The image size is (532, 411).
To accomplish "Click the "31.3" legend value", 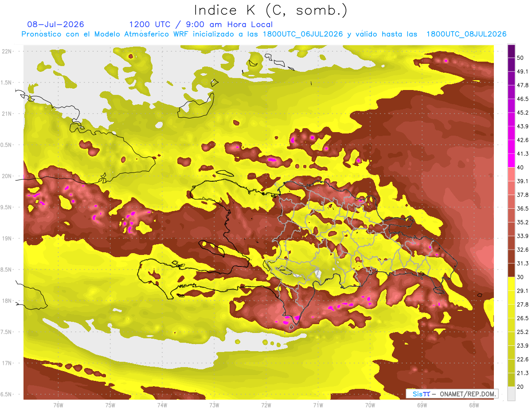I will [522, 263].
